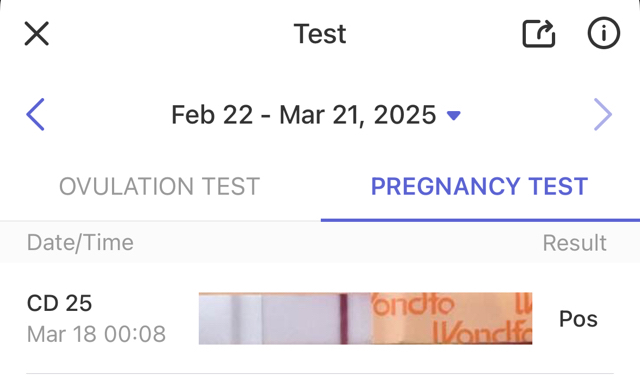Tap the share export icon
The width and height of the screenshot is (640, 379).
coord(539,33)
